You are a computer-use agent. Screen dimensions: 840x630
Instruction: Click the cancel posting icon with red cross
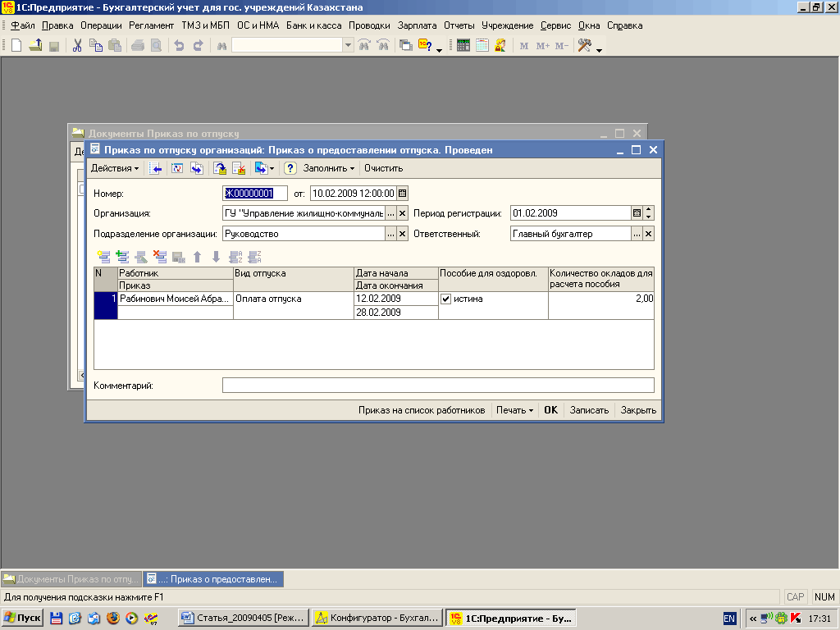pyautogui.click(x=239, y=169)
